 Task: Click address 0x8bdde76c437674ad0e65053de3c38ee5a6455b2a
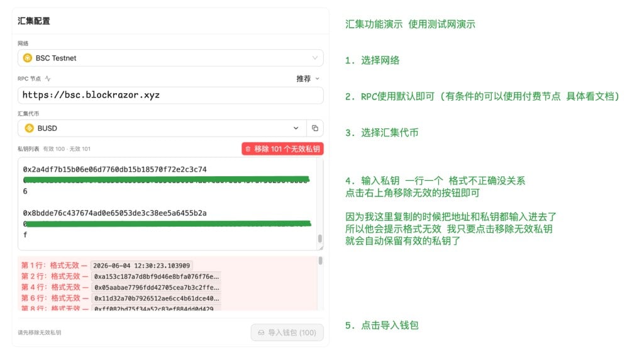[114, 213]
